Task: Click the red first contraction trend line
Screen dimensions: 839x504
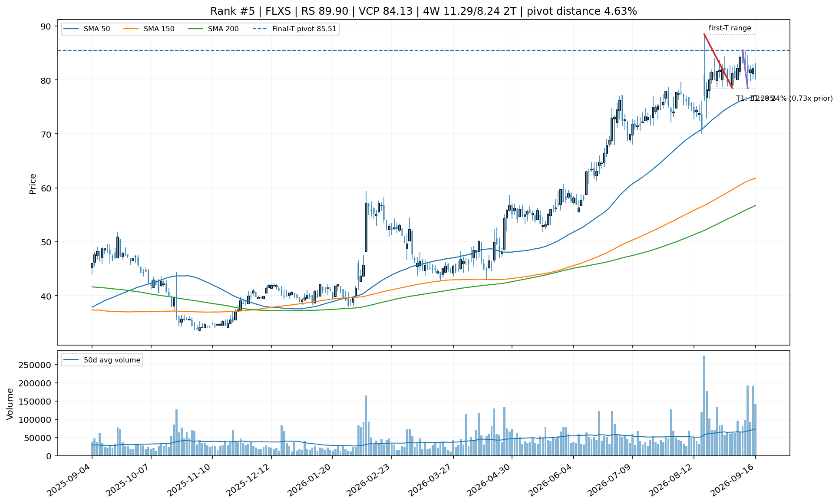Action: tap(718, 61)
